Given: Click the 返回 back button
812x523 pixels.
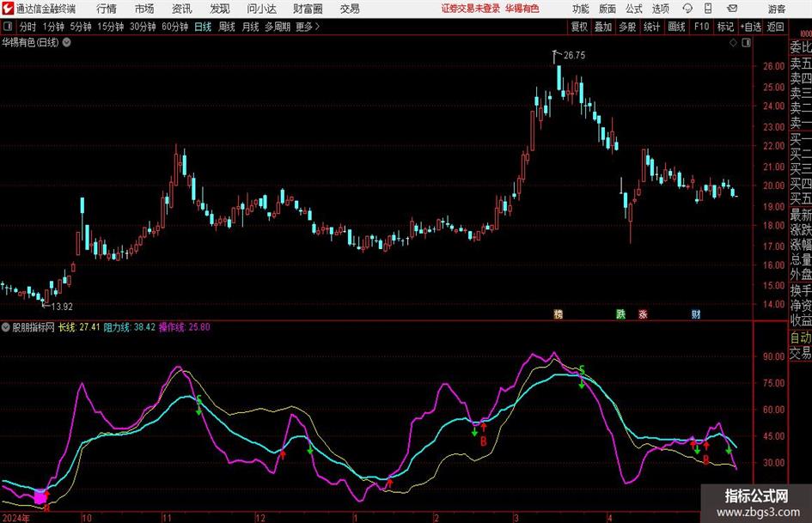Looking at the screenshot, I should click(775, 27).
